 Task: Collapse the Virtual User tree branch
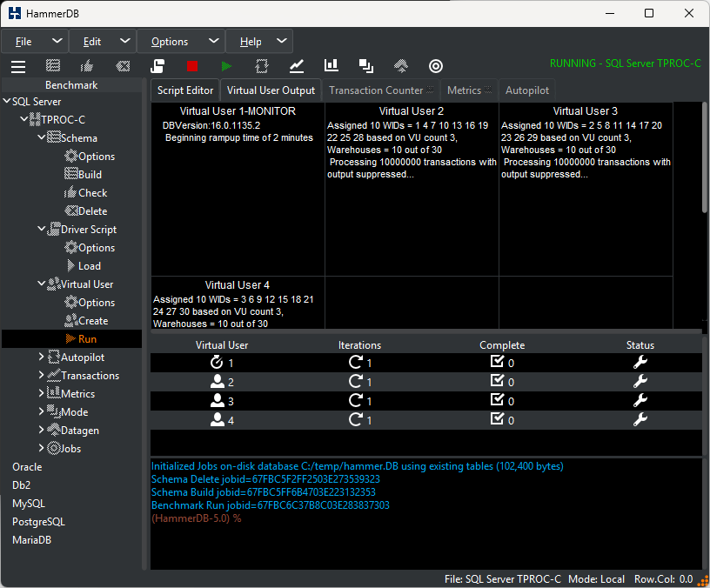[42, 284]
